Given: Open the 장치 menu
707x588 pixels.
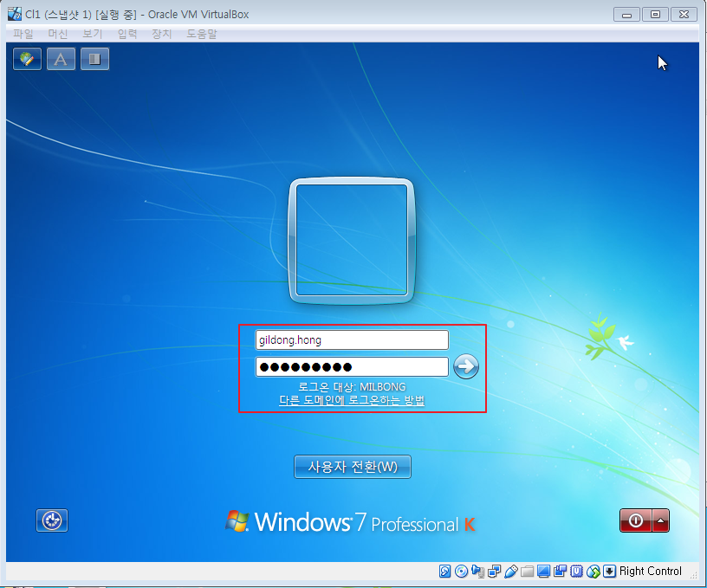Looking at the screenshot, I should [x=162, y=34].
